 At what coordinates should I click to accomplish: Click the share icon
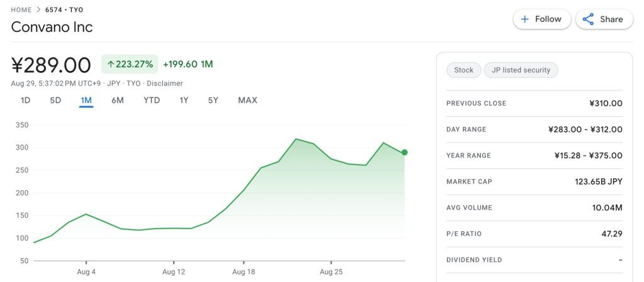(588, 19)
